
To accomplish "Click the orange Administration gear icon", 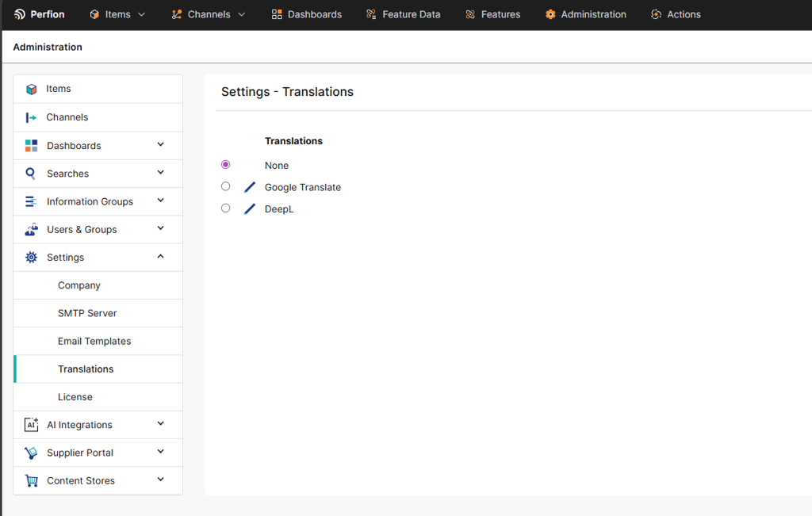I will coord(550,14).
